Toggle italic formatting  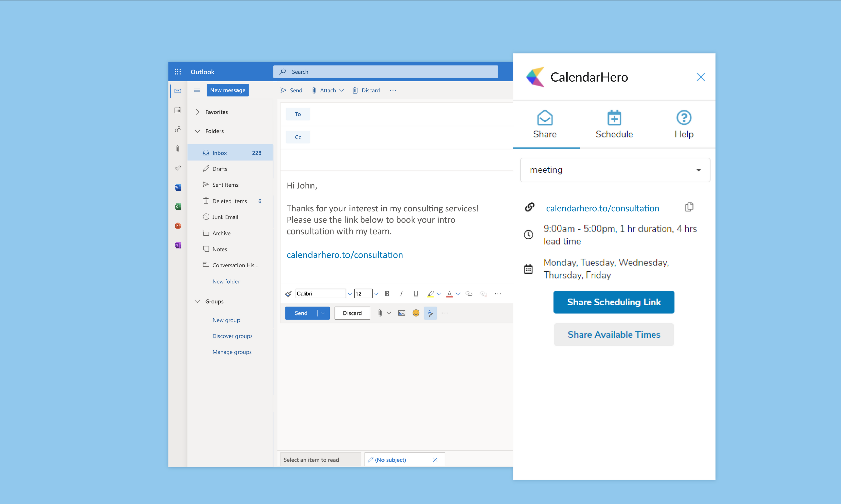(x=401, y=294)
